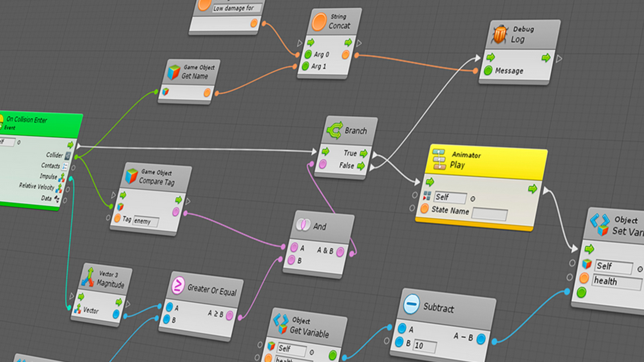This screenshot has height=362, width=644.
Task: Click the Branch True output port
Action: coord(364,154)
